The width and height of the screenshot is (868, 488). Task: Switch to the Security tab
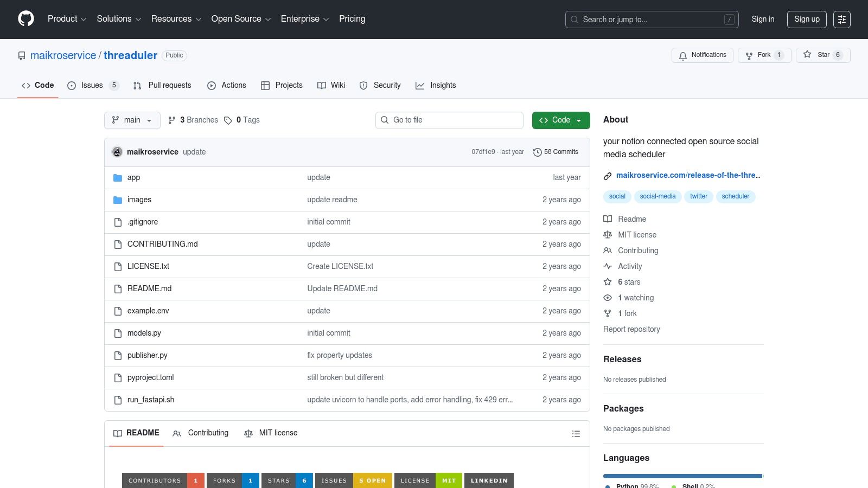click(x=380, y=86)
